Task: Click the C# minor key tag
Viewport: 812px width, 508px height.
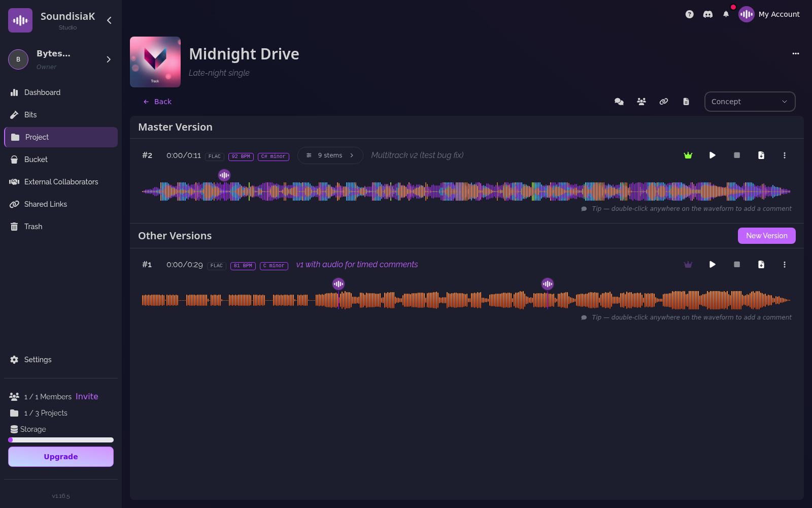Action: click(x=274, y=156)
